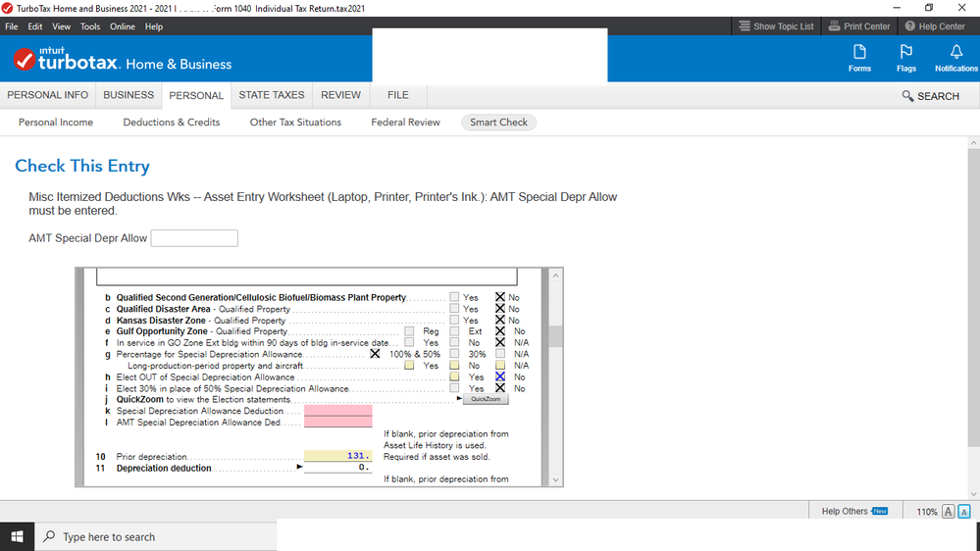
Task: Go to Deductions & Credits section
Action: [172, 123]
